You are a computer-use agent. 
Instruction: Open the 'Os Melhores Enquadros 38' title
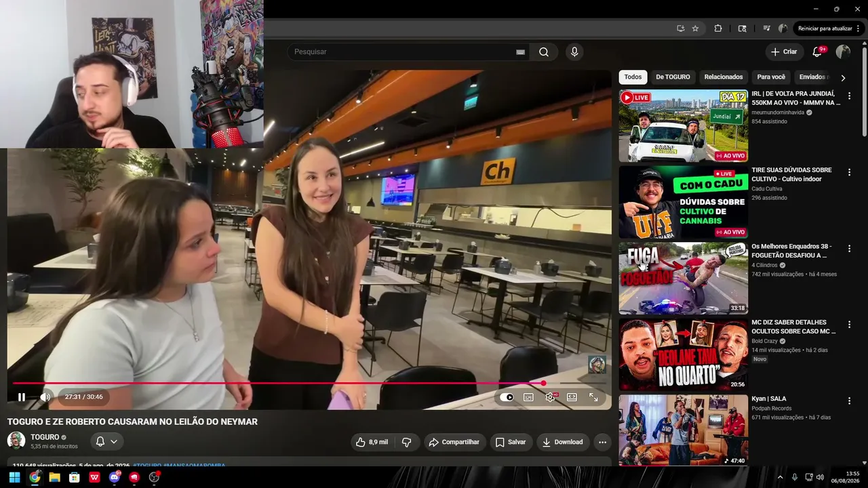tap(791, 251)
